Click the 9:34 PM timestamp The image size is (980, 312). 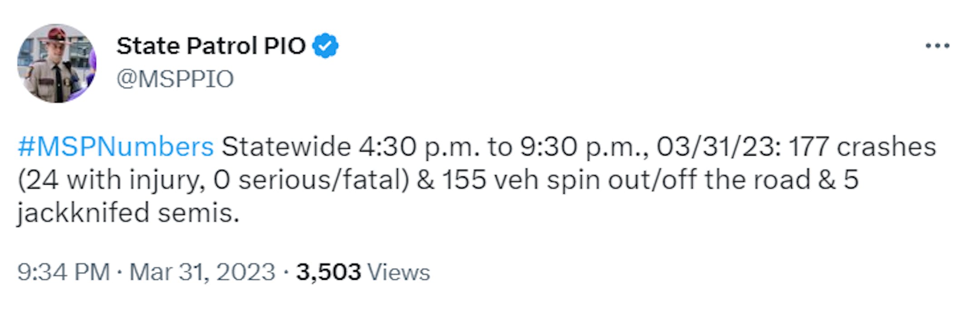pyautogui.click(x=64, y=272)
